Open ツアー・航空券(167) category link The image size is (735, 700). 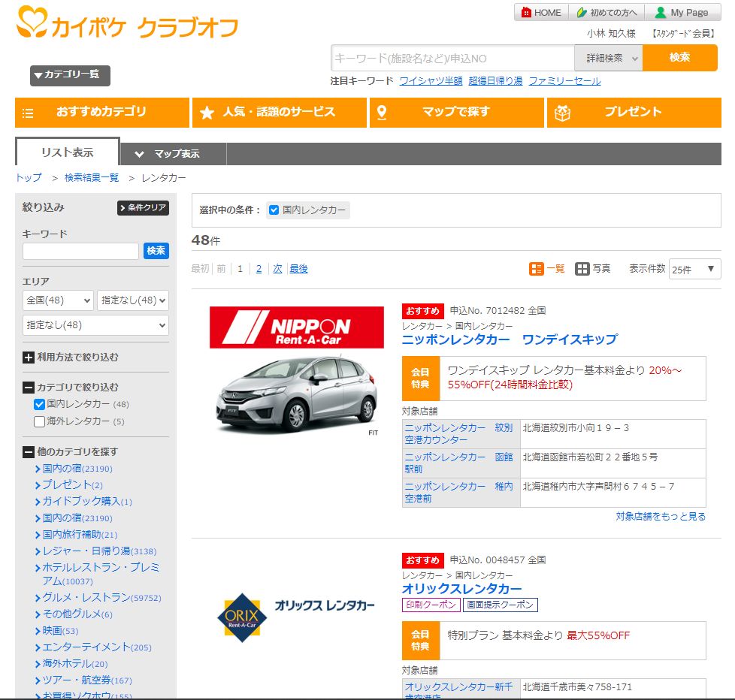[87, 680]
